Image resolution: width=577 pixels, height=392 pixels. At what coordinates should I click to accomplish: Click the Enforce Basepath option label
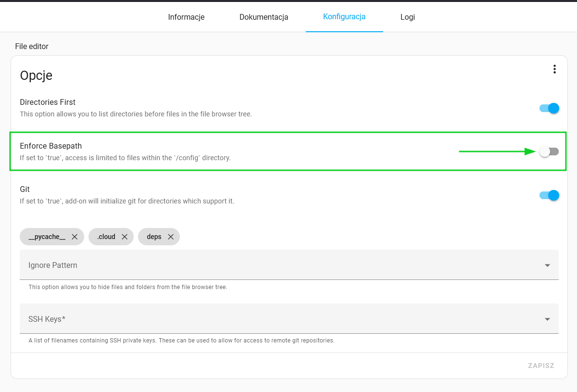(50, 146)
